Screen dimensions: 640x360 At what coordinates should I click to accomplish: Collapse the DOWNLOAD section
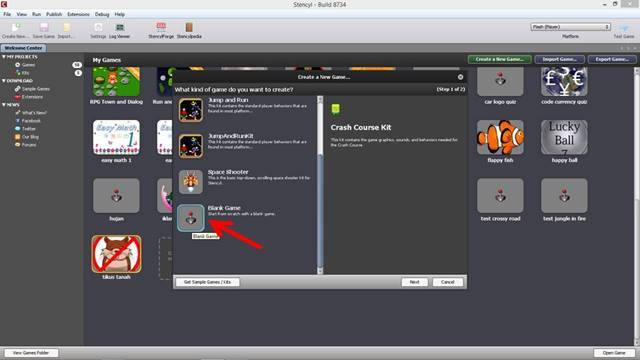pos(4,81)
